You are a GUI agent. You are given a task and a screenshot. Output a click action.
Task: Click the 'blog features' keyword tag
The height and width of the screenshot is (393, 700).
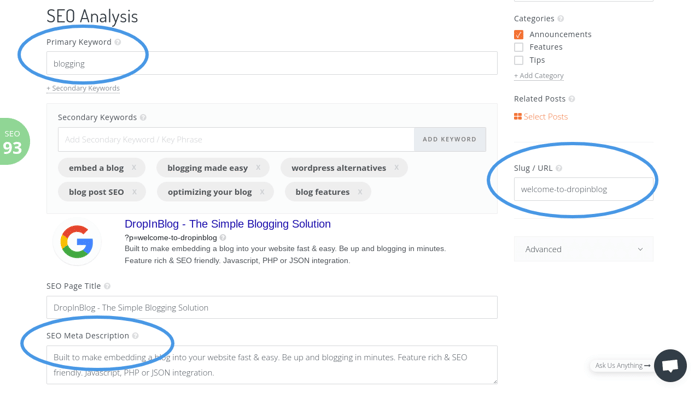point(328,192)
